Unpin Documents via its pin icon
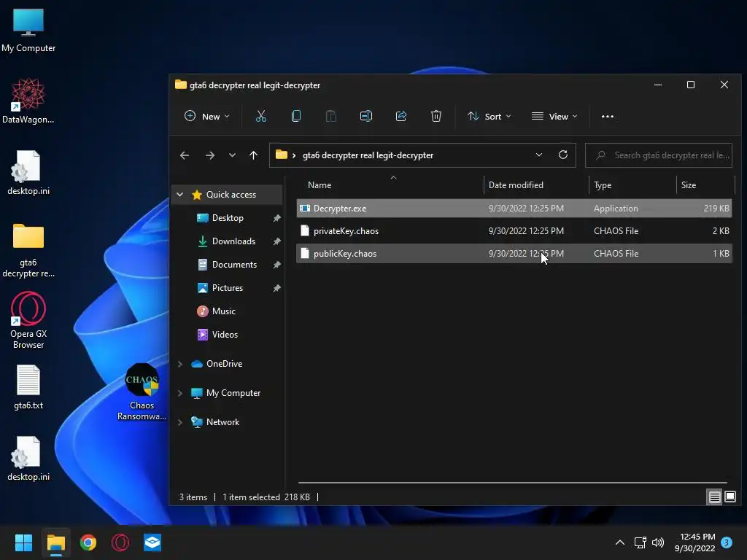 coord(276,265)
